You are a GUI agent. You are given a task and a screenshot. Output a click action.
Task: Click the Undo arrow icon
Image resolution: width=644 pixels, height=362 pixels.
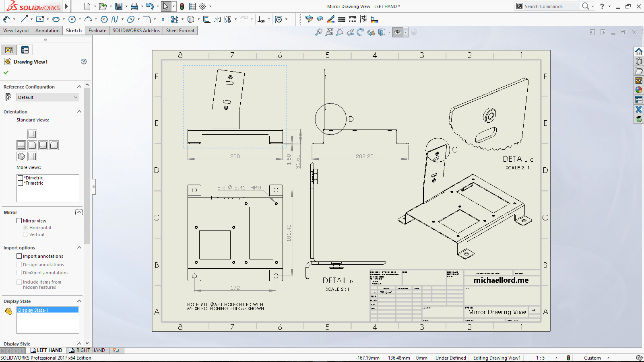click(x=150, y=6)
